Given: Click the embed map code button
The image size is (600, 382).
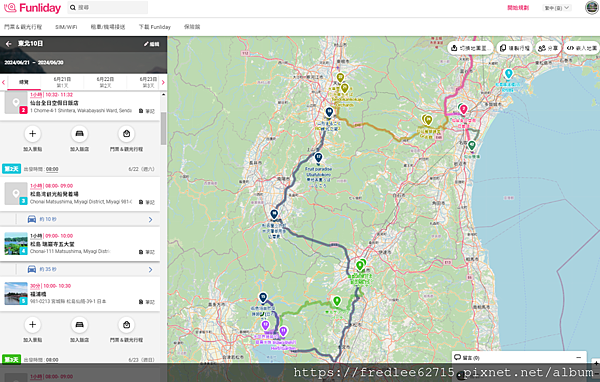Looking at the screenshot, I should [582, 48].
